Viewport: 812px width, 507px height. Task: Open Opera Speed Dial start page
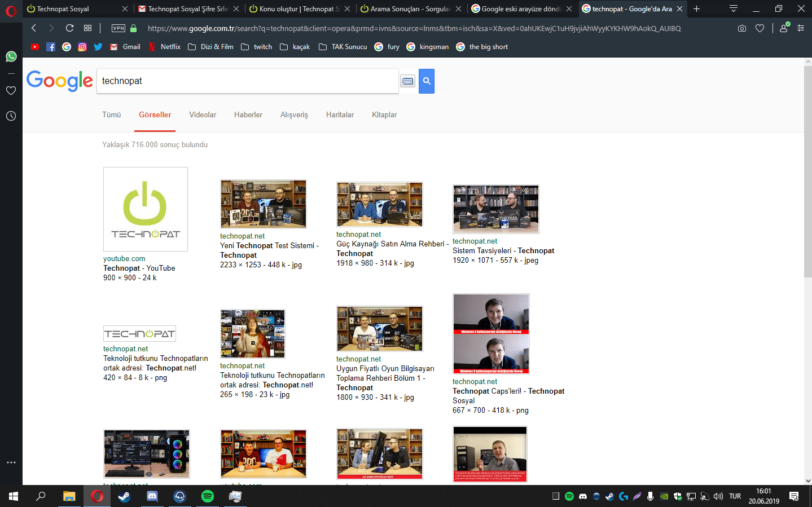click(87, 28)
